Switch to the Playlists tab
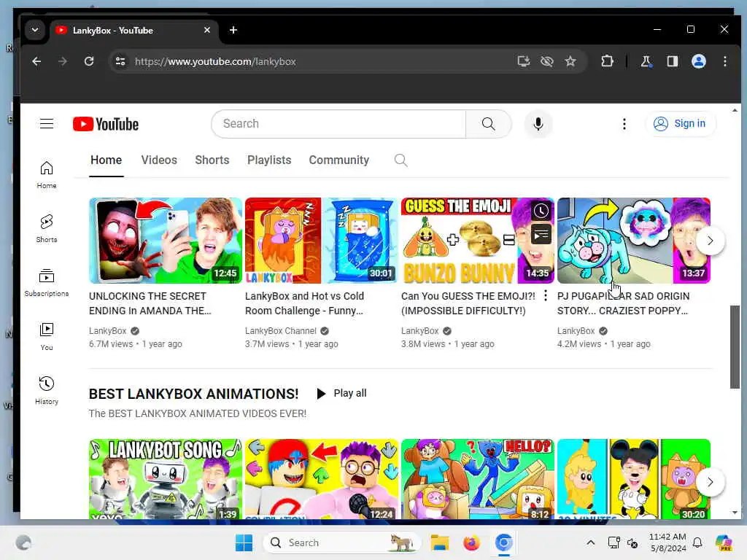Viewport: 747px width, 560px height. point(269,160)
